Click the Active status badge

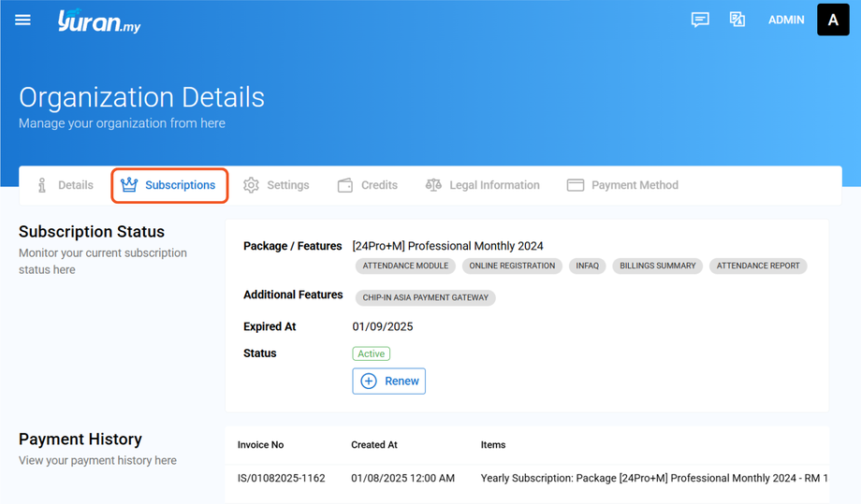(x=371, y=353)
